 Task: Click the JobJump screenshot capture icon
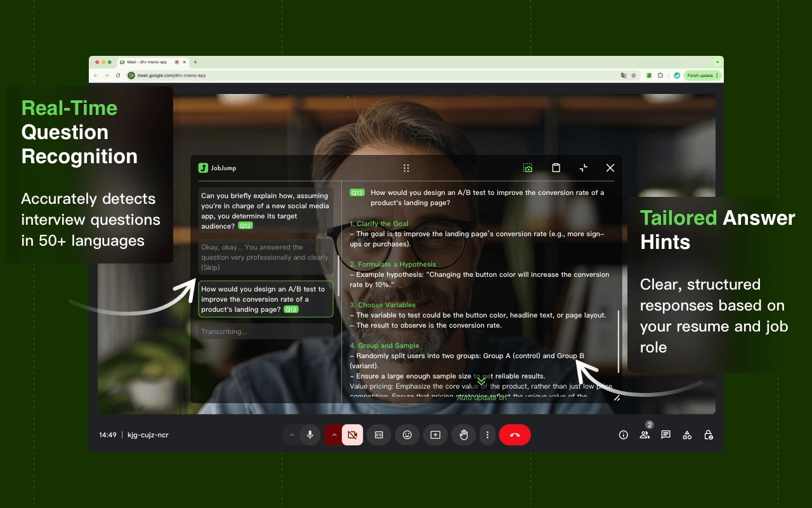point(528,168)
